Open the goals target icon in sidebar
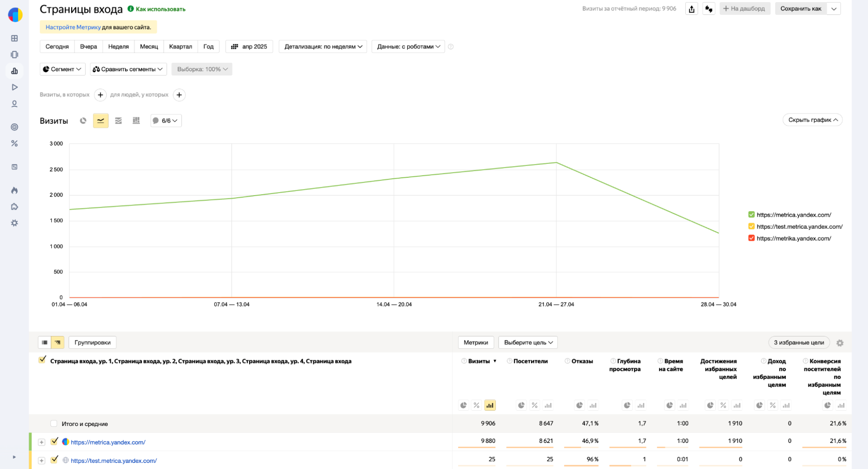This screenshot has width=868, height=469. (14, 127)
